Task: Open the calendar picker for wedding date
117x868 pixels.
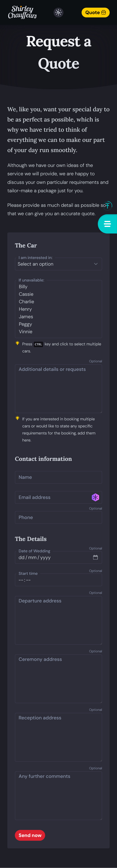Action: coord(95,557)
